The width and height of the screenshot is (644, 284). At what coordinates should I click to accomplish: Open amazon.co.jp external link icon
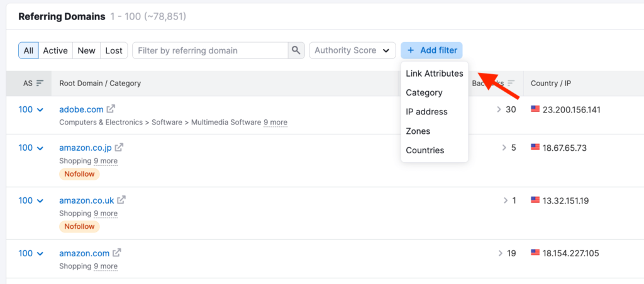(119, 148)
